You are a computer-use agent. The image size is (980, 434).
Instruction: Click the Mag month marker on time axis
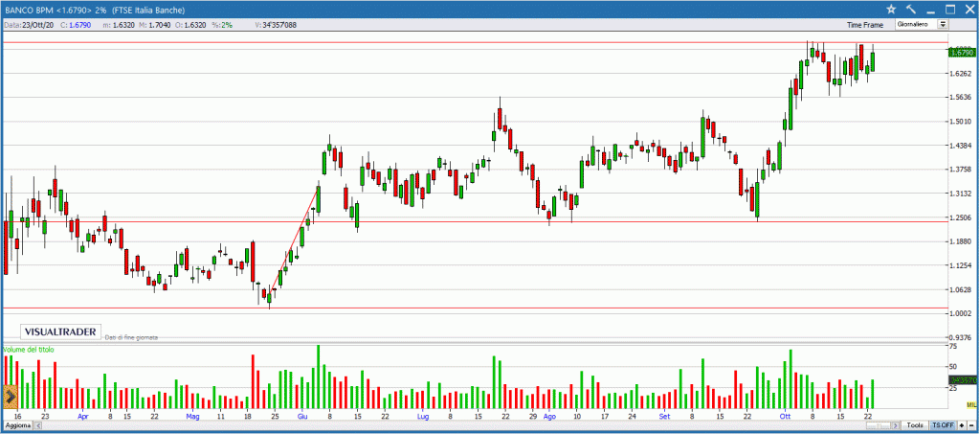[192, 416]
